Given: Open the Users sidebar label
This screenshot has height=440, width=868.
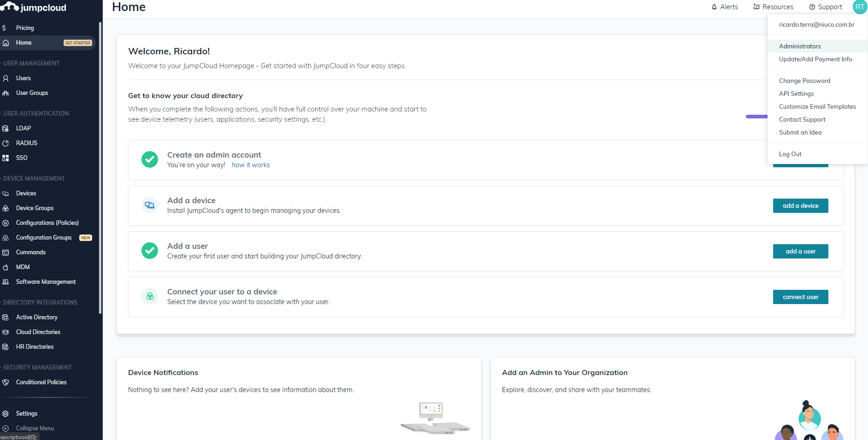Looking at the screenshot, I should (x=23, y=78).
